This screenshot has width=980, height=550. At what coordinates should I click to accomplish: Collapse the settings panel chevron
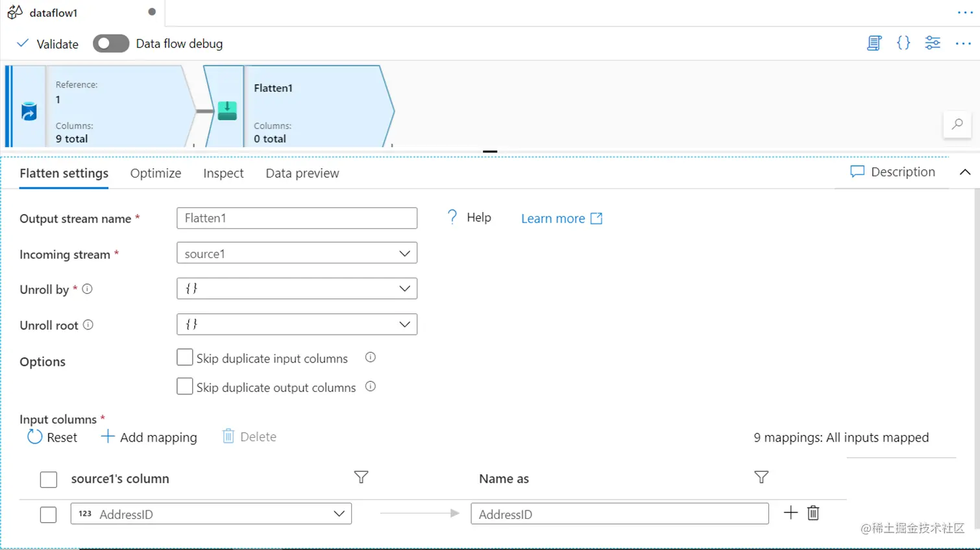pos(965,172)
